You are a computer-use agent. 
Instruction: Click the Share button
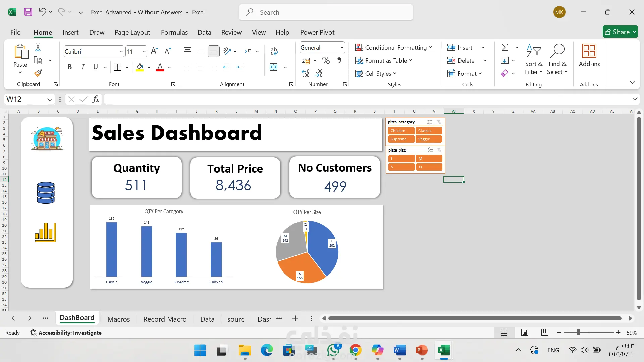point(617,32)
